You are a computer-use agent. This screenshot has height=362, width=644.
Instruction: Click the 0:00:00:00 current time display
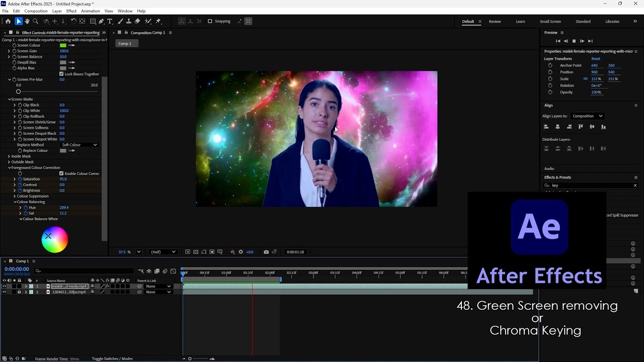17,269
